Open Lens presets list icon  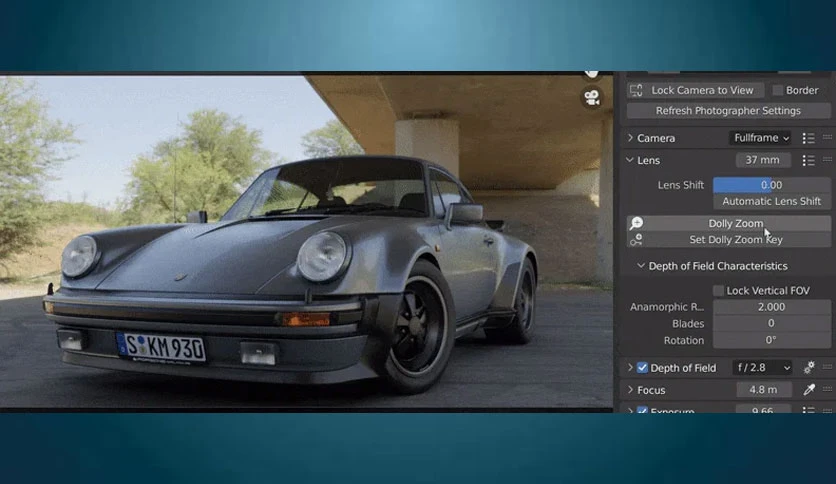(808, 160)
